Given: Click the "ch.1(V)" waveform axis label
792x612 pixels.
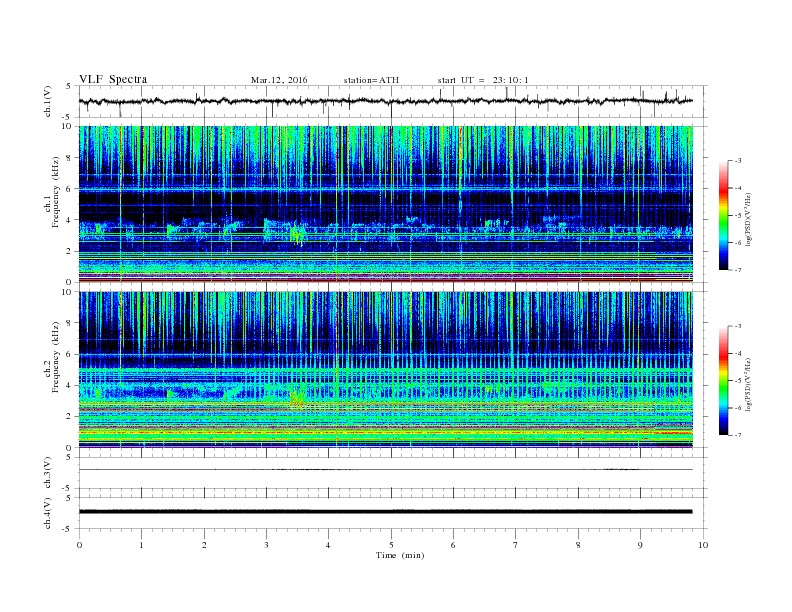Looking at the screenshot, I should click(x=48, y=101).
